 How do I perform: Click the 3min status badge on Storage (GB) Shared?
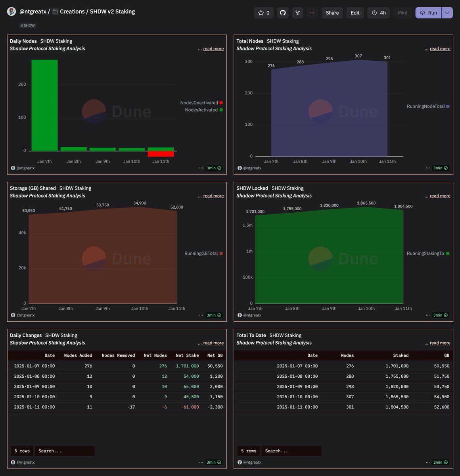214,315
